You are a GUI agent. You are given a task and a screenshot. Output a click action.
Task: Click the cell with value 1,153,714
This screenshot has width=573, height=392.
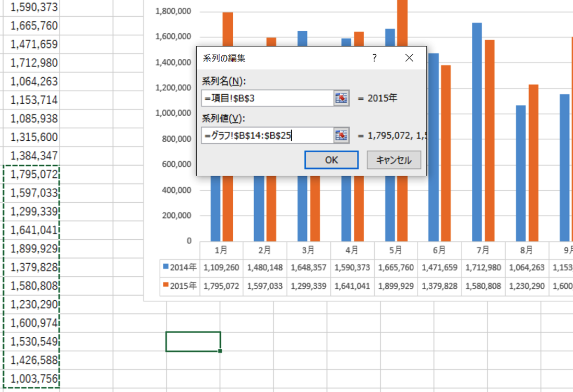(x=31, y=100)
